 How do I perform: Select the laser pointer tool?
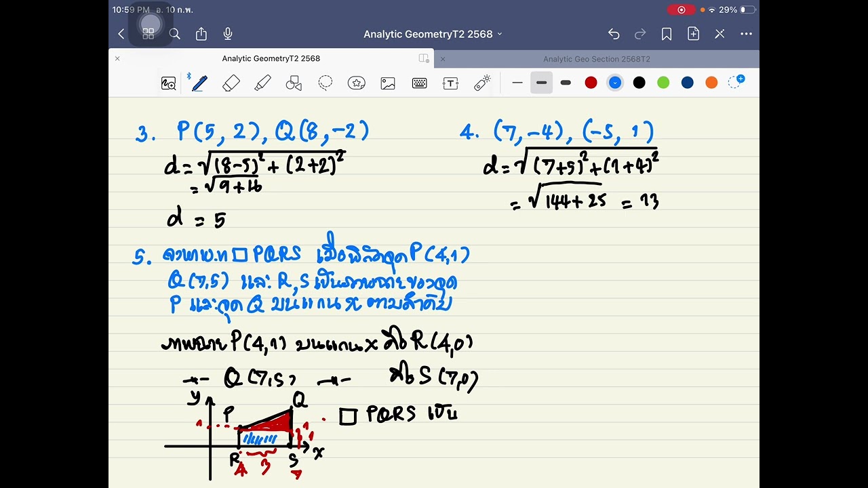482,83
